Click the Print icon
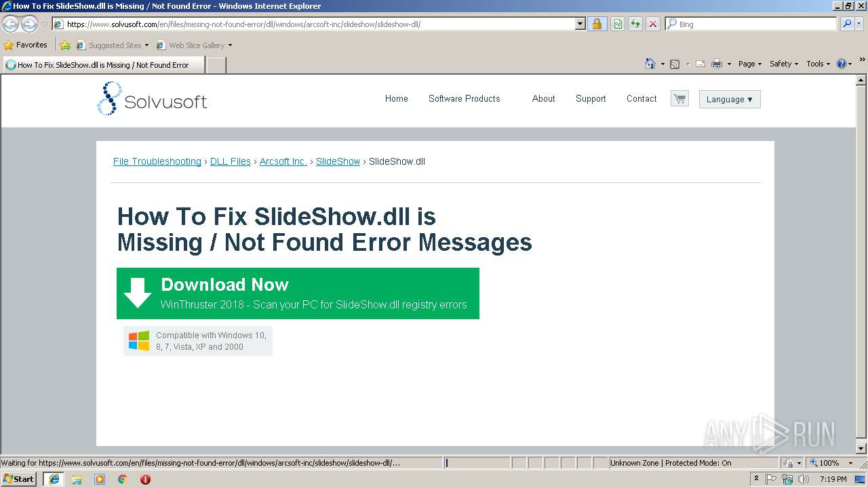868x488 pixels. pos(717,64)
